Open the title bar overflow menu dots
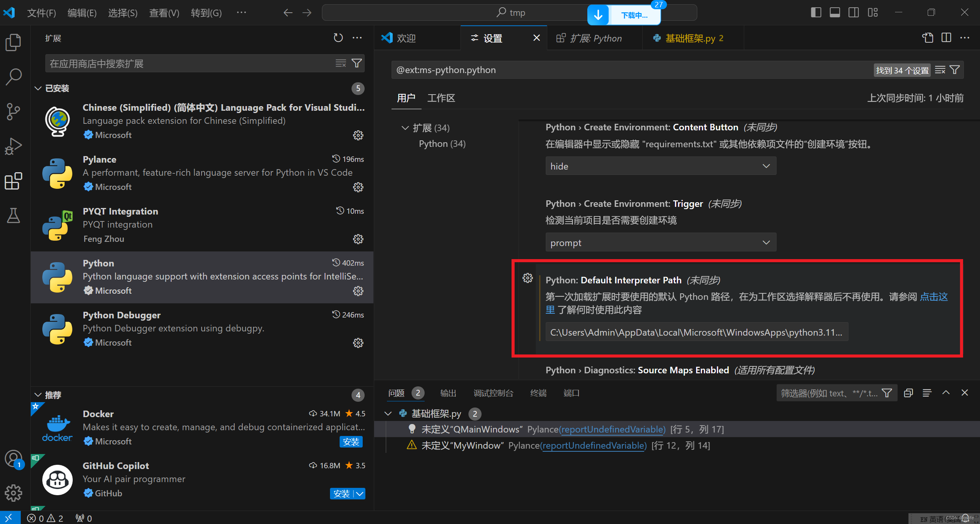 coord(241,13)
